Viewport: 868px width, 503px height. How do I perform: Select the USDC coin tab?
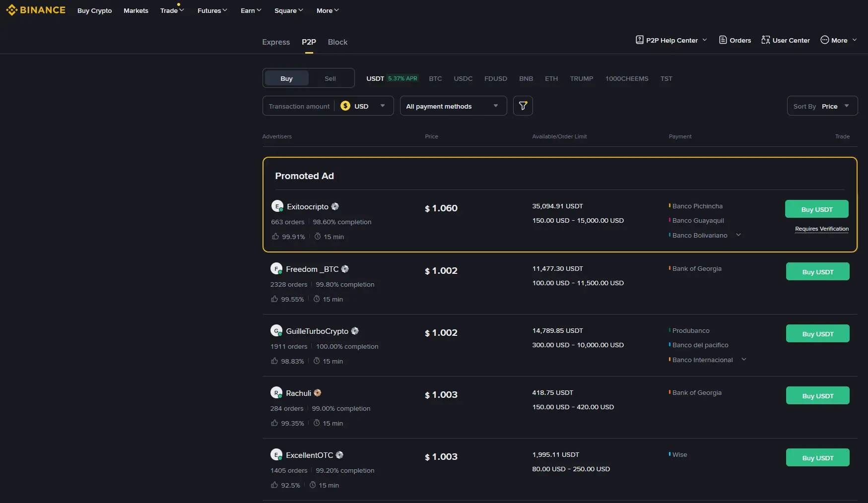tap(463, 78)
